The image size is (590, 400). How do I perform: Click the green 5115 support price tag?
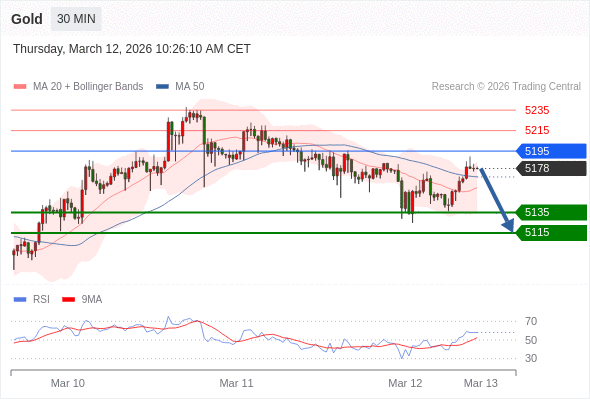point(551,233)
